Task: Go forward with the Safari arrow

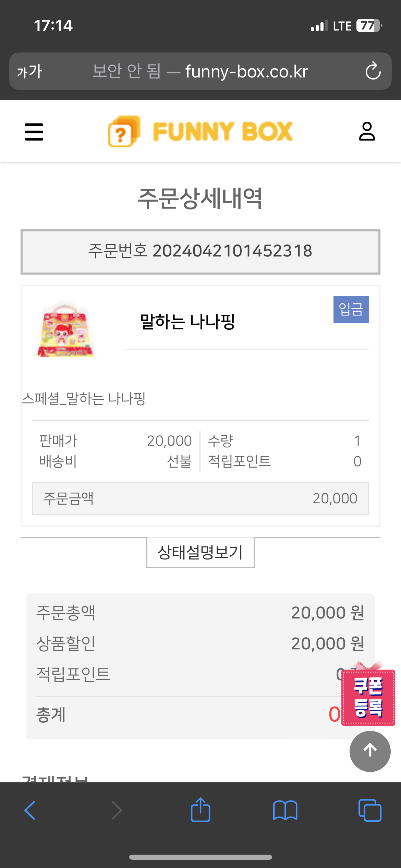Action: click(117, 810)
